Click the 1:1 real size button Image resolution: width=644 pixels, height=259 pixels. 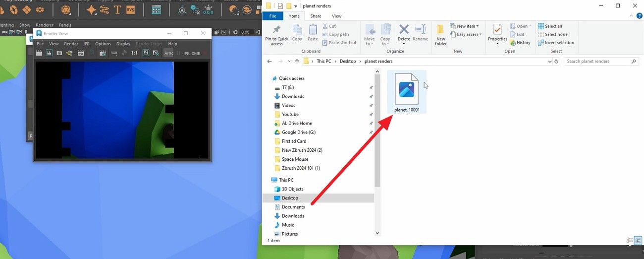tap(134, 53)
